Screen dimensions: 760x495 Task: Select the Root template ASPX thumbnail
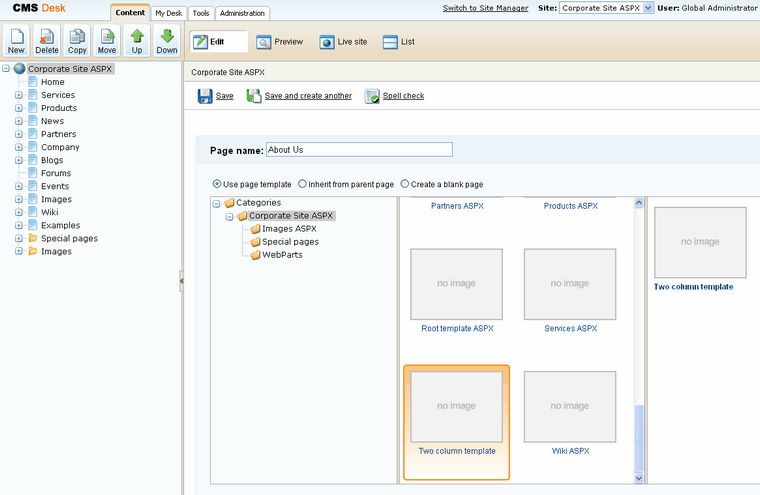[x=456, y=284]
